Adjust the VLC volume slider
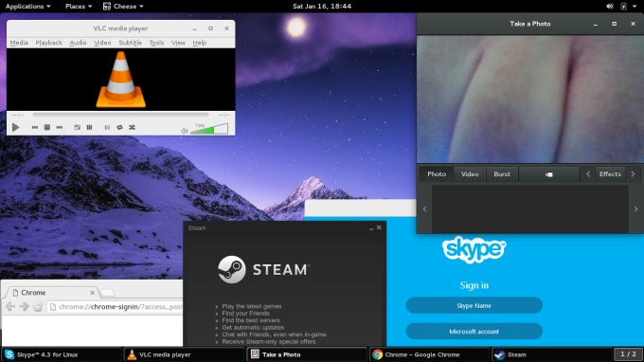644x362 pixels. tap(209, 129)
